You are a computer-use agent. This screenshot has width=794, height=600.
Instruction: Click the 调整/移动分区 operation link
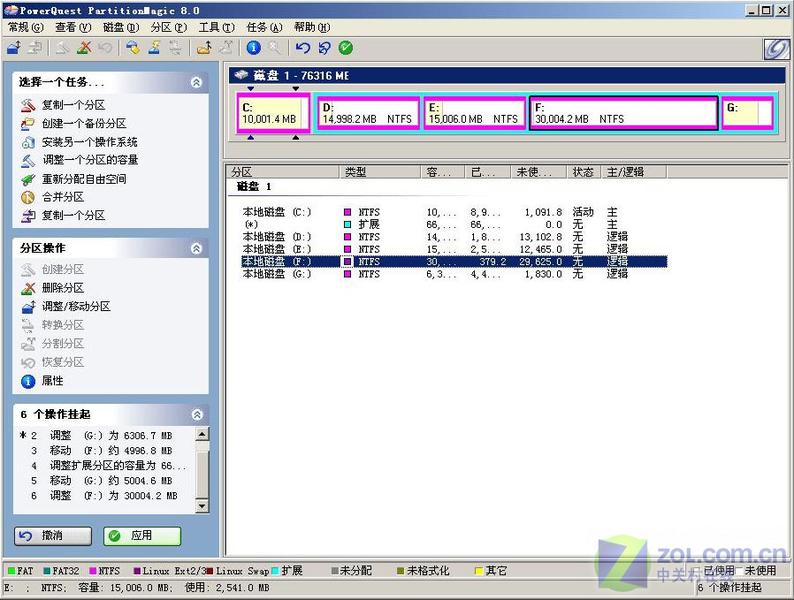point(76,307)
